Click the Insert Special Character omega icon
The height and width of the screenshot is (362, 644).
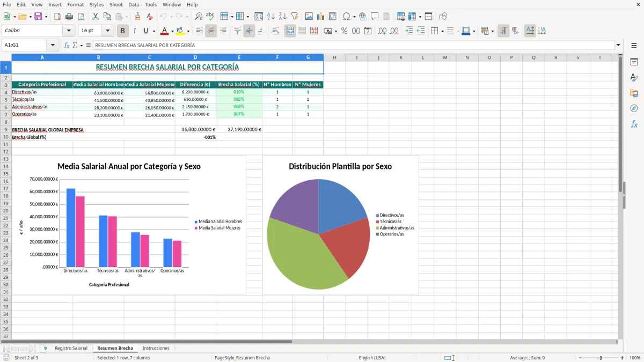[346, 17]
